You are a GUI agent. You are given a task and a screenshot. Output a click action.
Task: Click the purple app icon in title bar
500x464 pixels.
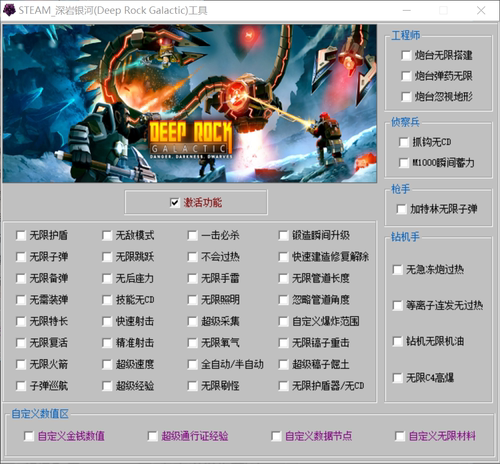[9, 10]
